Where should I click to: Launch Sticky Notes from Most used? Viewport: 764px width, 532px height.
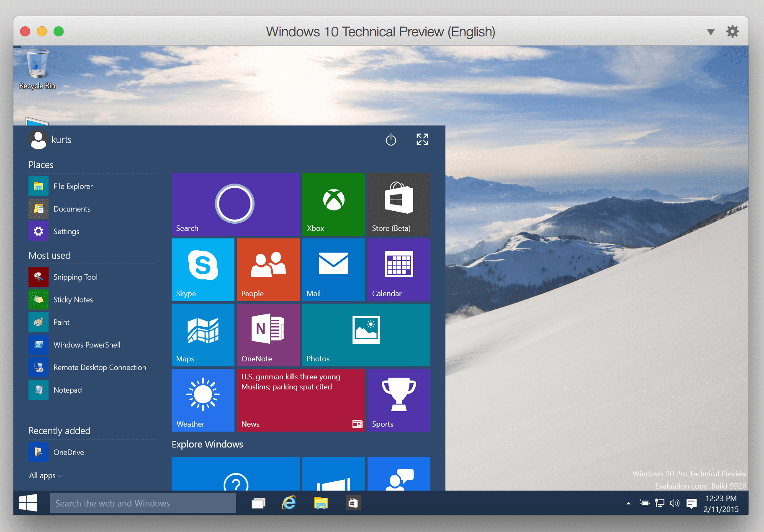tap(92, 300)
